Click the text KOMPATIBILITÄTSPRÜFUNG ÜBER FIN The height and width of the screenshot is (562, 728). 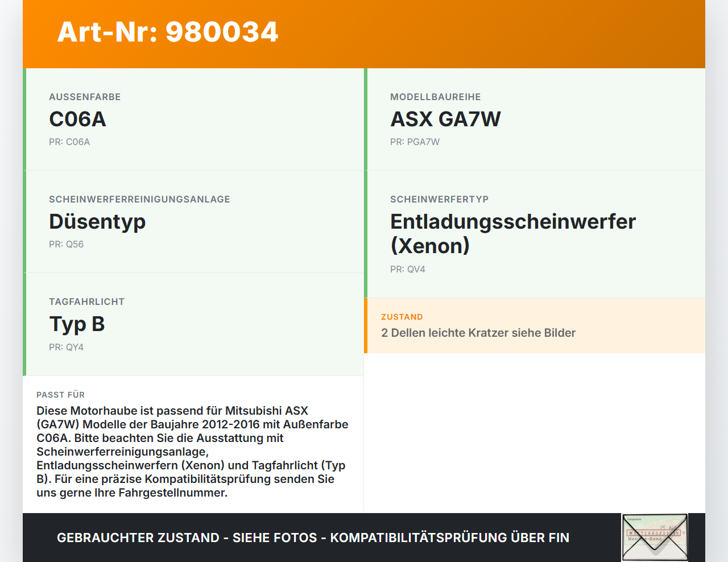click(x=450, y=537)
